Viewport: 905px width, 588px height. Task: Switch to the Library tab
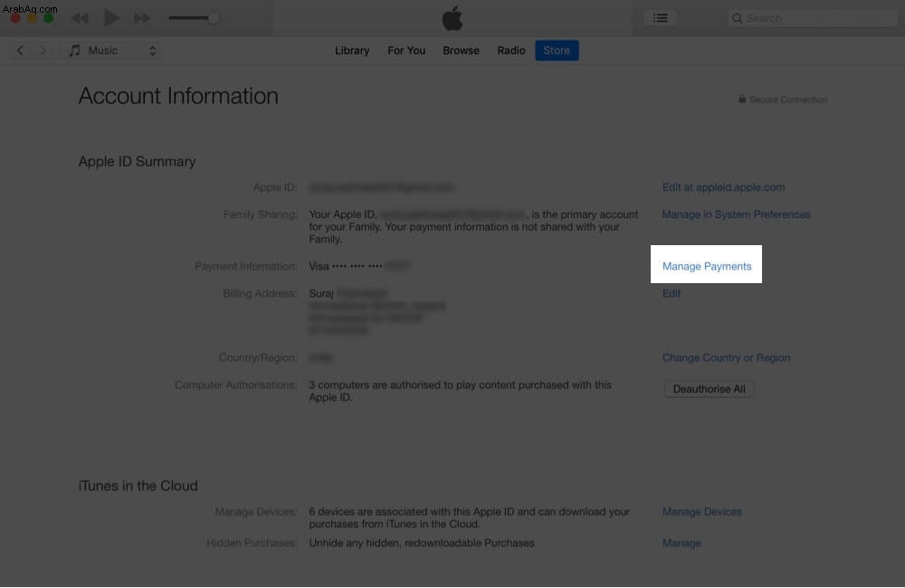click(x=351, y=50)
